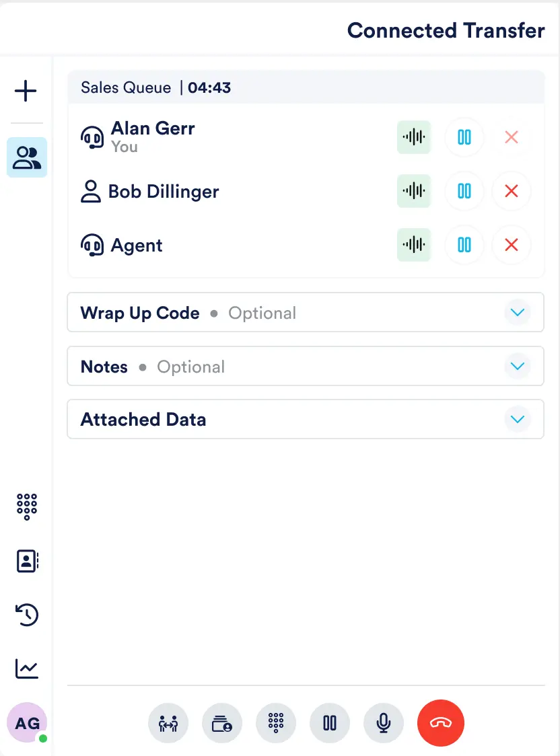Open the bottom toolbar dialpad icon

click(276, 723)
